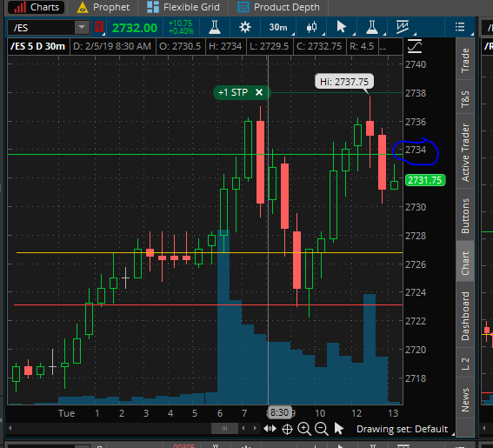Click the O: 2730.5 open value
This screenshot has height=448, width=493.
180,46
